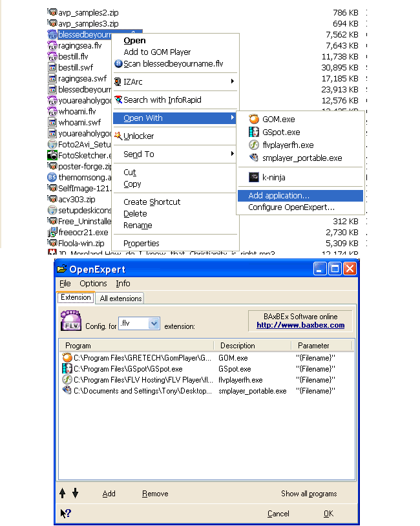Select the whoami.flv file
This screenshot has width=420, height=526.
(77, 111)
